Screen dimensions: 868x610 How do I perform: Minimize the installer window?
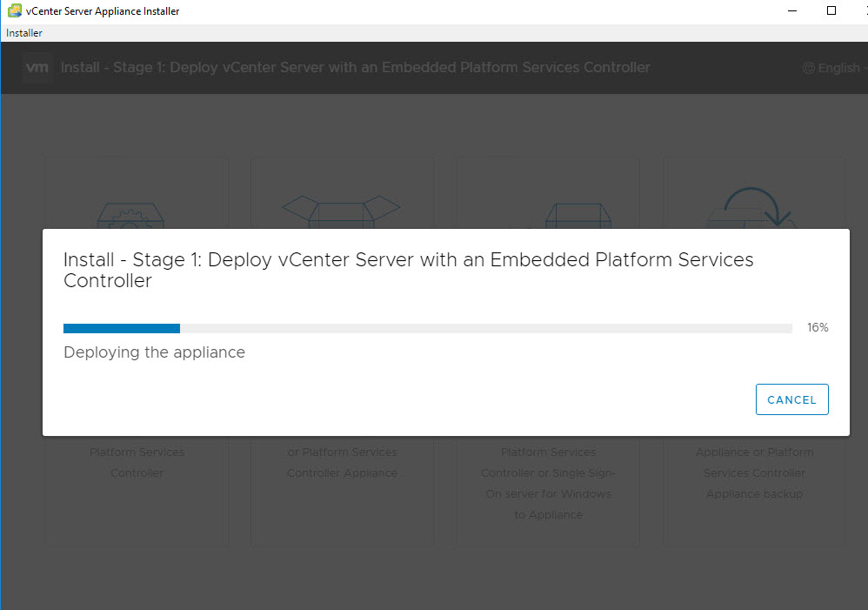[x=791, y=10]
